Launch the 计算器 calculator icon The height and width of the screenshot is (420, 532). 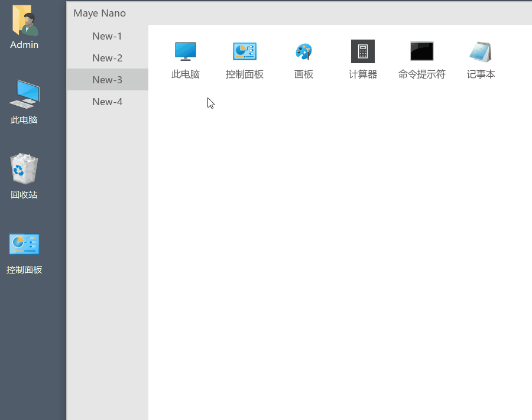363,52
